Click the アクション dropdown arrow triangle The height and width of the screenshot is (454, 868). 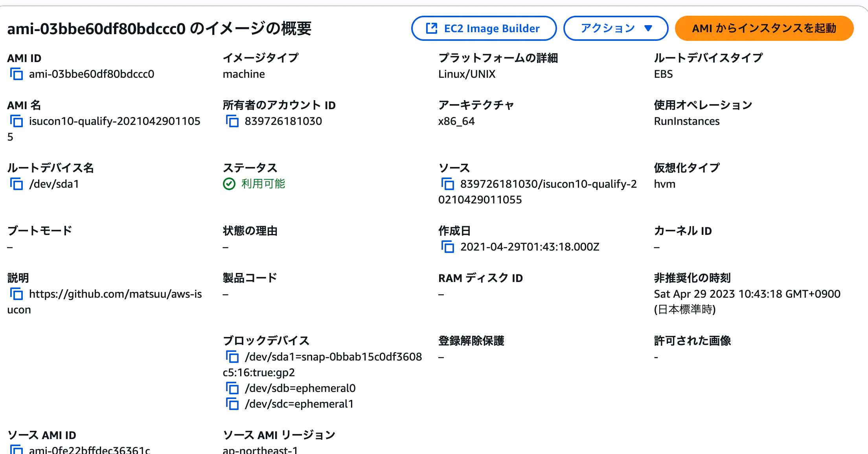click(x=648, y=28)
